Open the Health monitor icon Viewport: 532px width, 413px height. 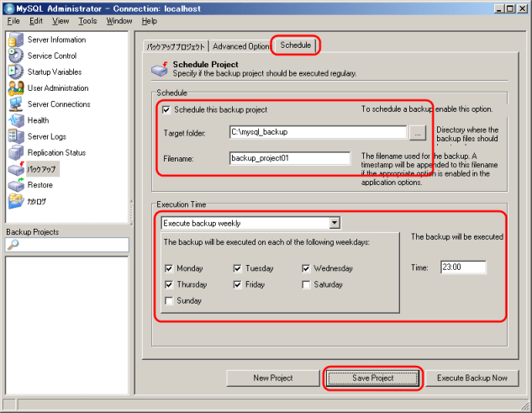pyautogui.click(x=15, y=120)
